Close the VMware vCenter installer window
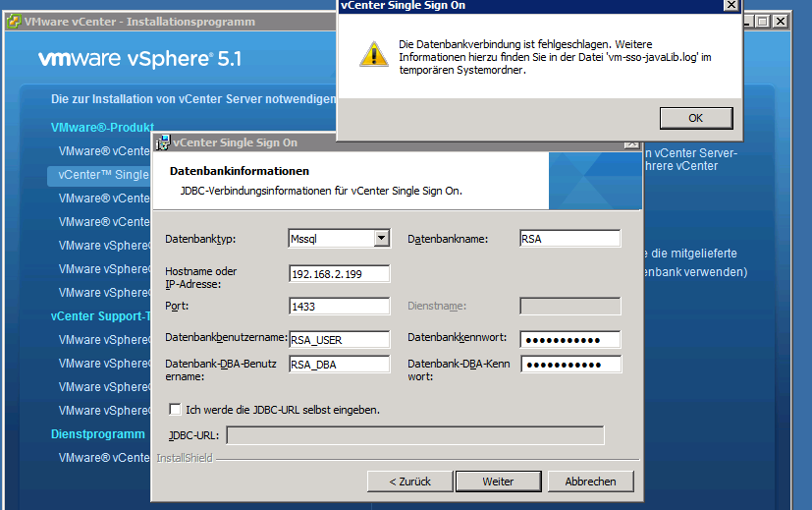The height and width of the screenshot is (510, 812). (781, 22)
